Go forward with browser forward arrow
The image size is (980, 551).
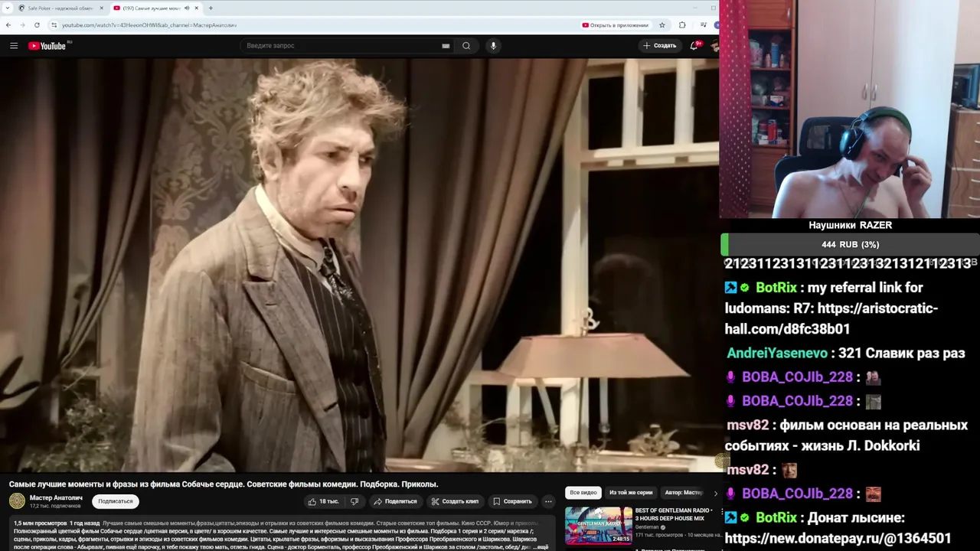point(23,25)
